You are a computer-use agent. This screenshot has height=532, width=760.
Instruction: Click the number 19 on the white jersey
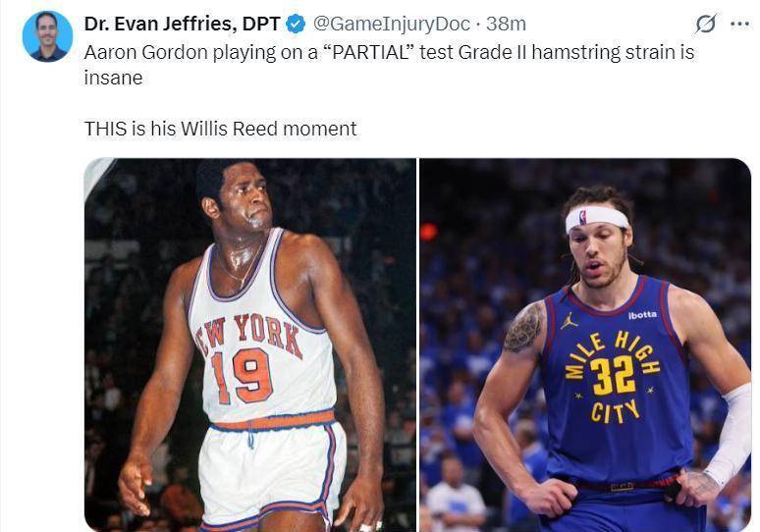[x=243, y=377]
